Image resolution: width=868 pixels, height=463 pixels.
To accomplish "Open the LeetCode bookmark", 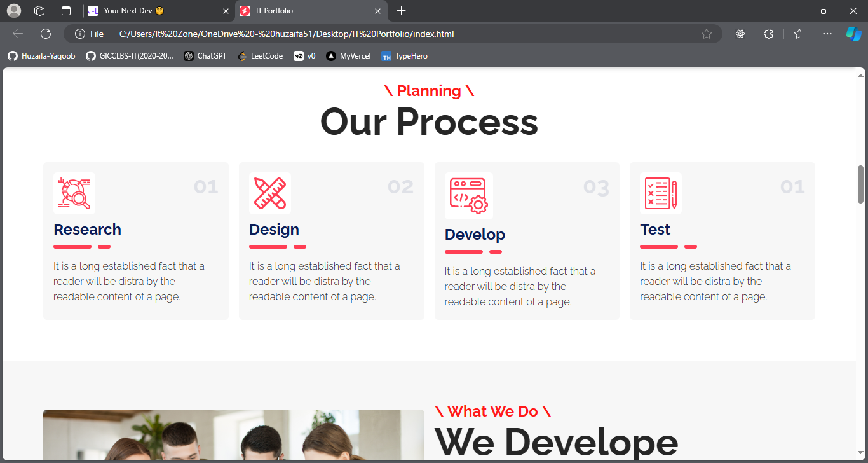I will click(x=260, y=56).
